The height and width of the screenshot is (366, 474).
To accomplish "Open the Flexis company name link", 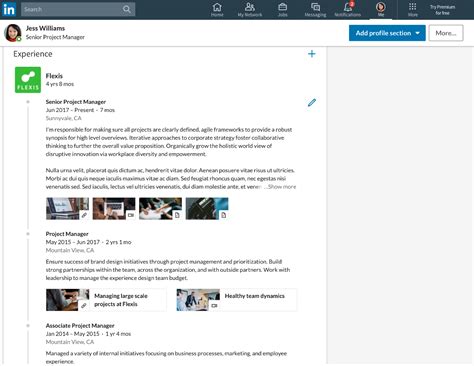I will [x=54, y=76].
